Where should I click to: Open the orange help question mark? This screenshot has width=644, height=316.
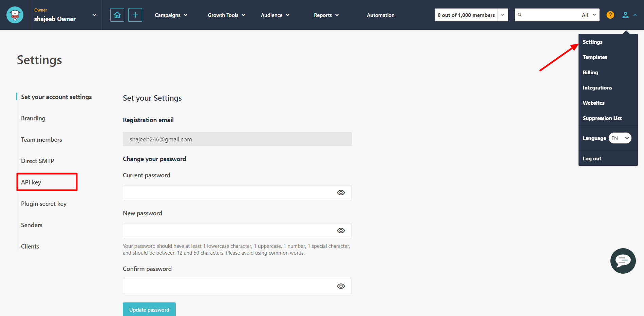coord(610,15)
